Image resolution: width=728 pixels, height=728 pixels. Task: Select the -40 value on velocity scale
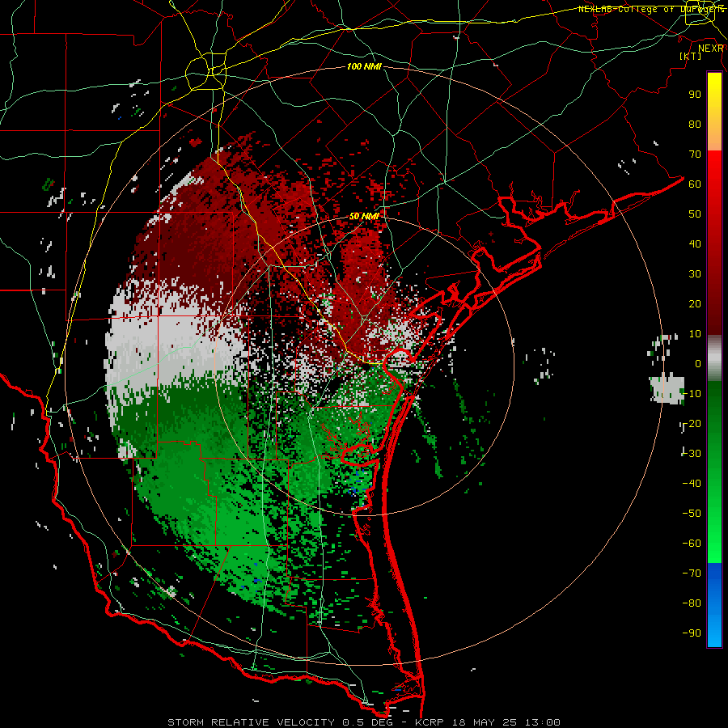click(692, 484)
